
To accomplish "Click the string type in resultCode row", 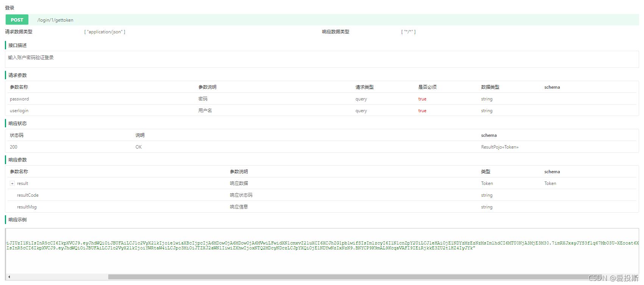I will (x=487, y=195).
